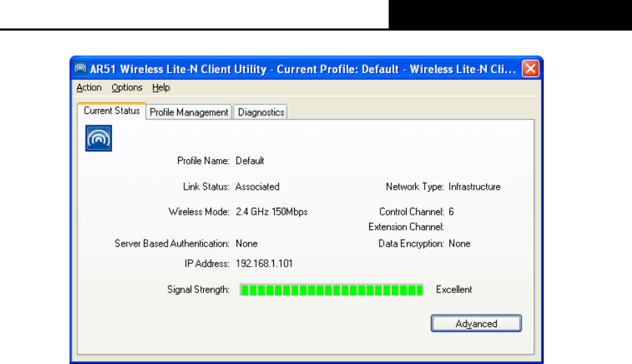Open the Action menu
This screenshot has width=632, height=364.
pyautogui.click(x=89, y=88)
